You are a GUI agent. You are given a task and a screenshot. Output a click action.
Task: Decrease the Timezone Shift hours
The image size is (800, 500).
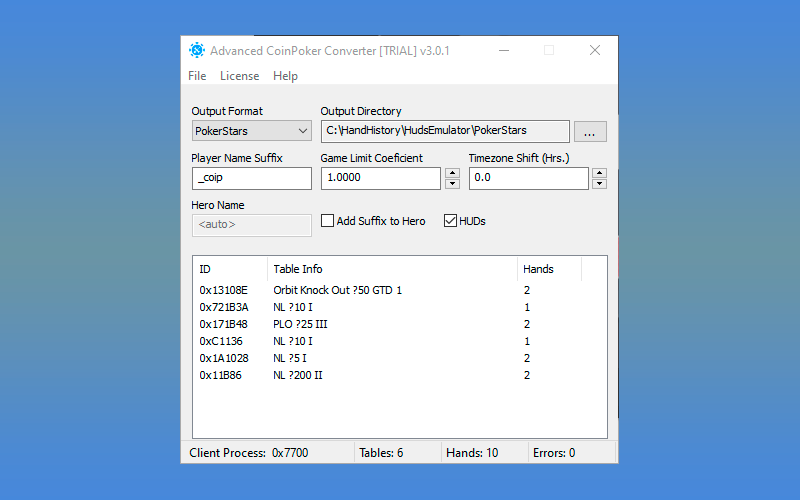(599, 184)
